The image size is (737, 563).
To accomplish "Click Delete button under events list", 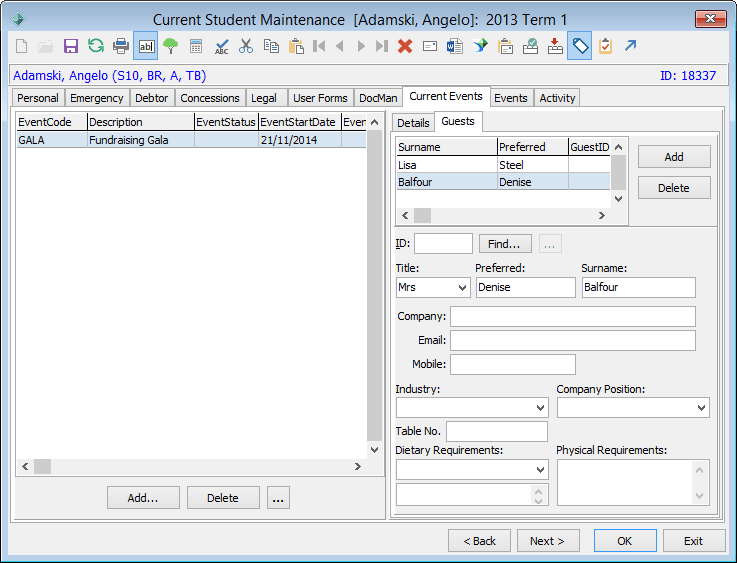I will [223, 498].
